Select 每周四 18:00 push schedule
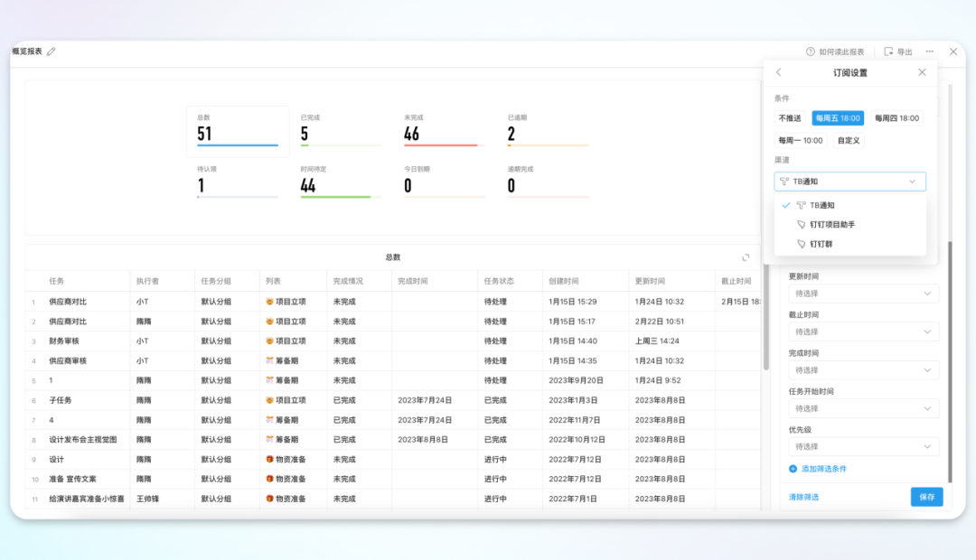 point(896,118)
